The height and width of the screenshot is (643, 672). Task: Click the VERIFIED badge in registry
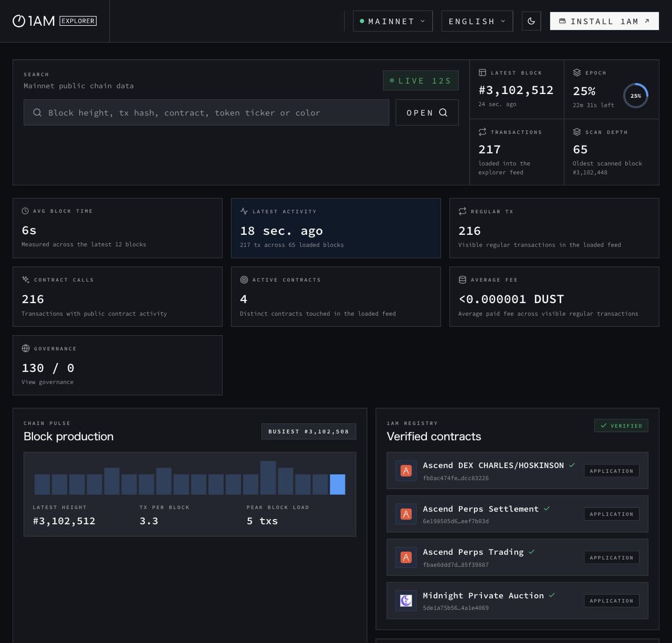[x=622, y=426]
